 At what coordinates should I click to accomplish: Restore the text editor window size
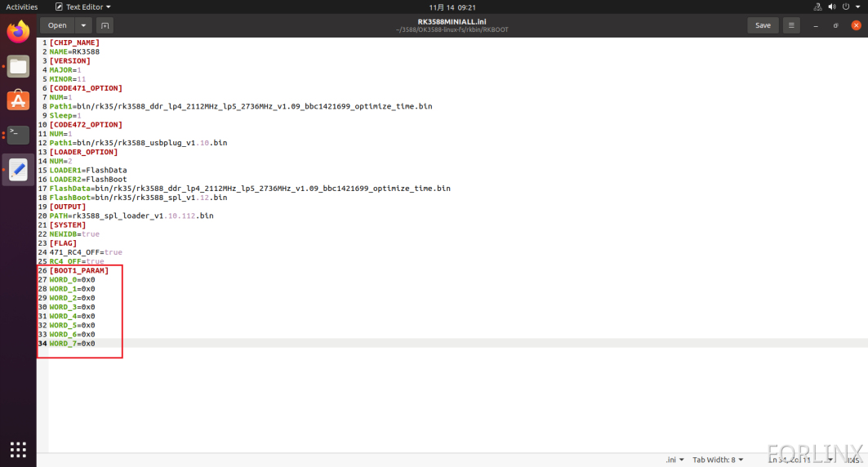point(836,25)
